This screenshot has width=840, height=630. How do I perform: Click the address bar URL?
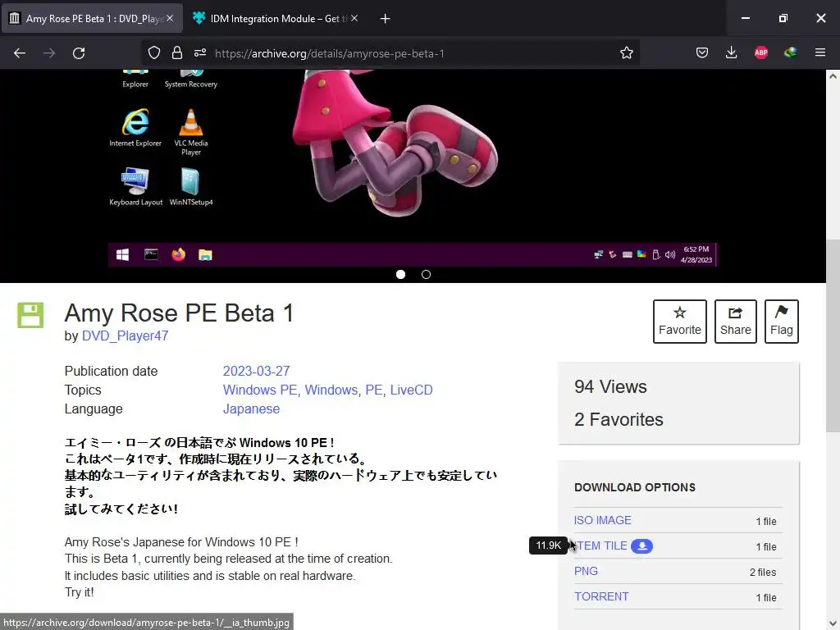329,53
